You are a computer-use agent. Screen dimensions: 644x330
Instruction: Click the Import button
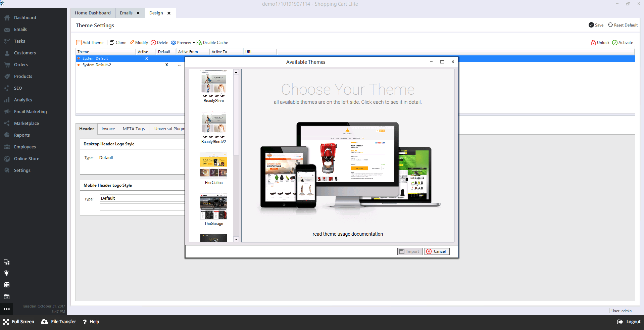point(410,251)
